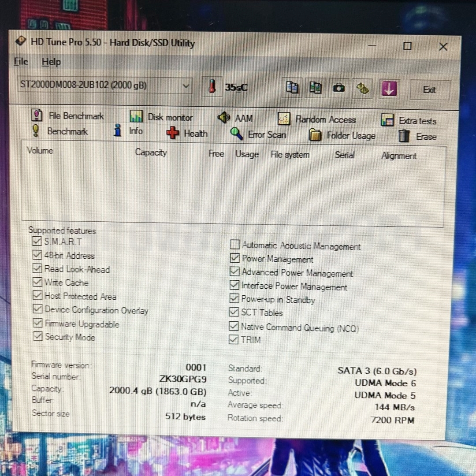Toggle the Advanced Power Management checkbox
This screenshot has height=476, width=476.
click(234, 271)
